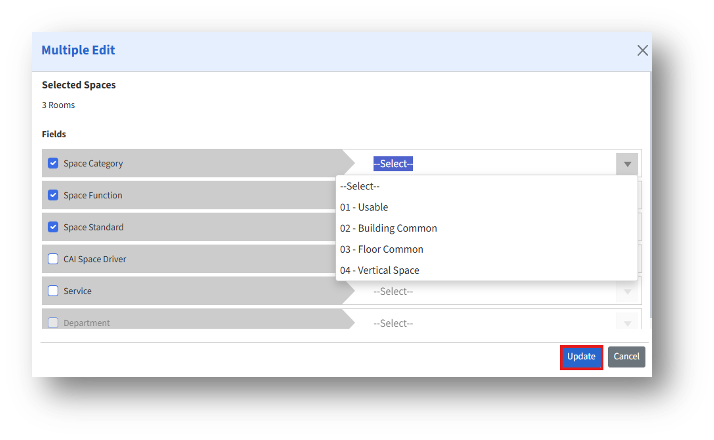
Task: Tick the Department field checkbox
Action: tap(53, 323)
